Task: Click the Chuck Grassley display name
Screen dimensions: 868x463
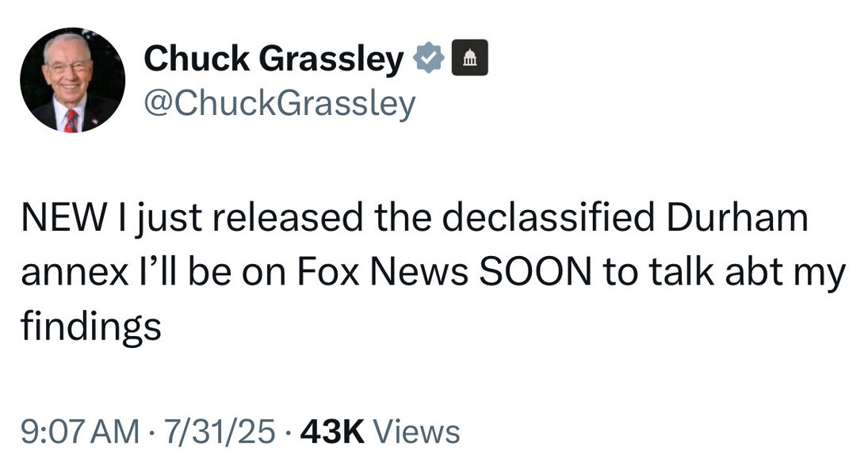Action: [x=273, y=59]
